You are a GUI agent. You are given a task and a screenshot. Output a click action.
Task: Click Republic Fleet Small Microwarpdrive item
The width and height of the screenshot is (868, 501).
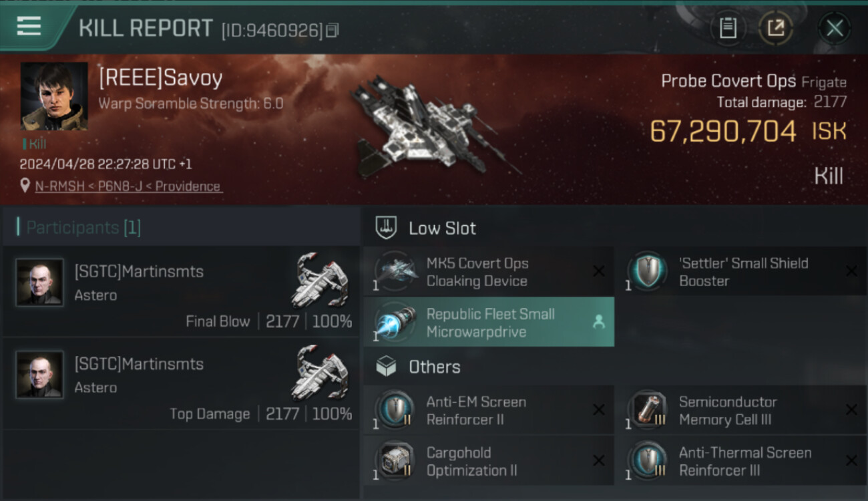(x=489, y=323)
